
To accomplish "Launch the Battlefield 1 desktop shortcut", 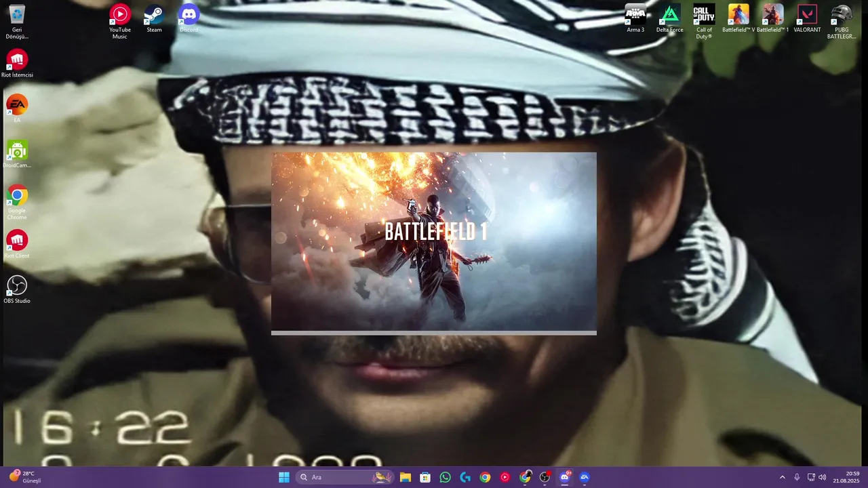I will (x=772, y=18).
